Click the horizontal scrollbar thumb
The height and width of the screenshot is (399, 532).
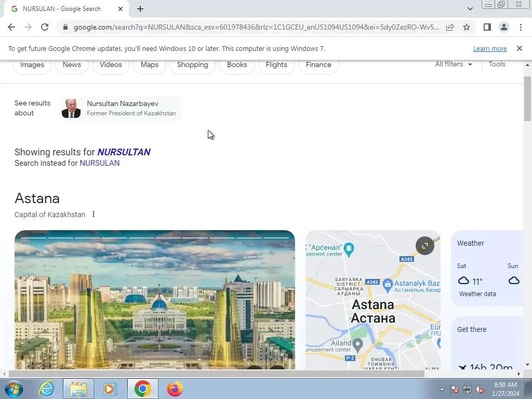coord(217,374)
